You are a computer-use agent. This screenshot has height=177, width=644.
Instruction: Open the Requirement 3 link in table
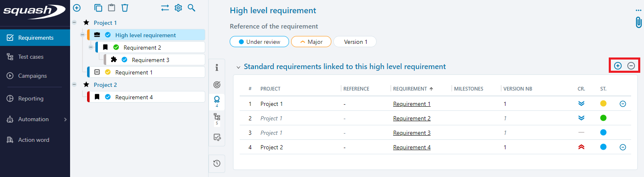click(412, 133)
